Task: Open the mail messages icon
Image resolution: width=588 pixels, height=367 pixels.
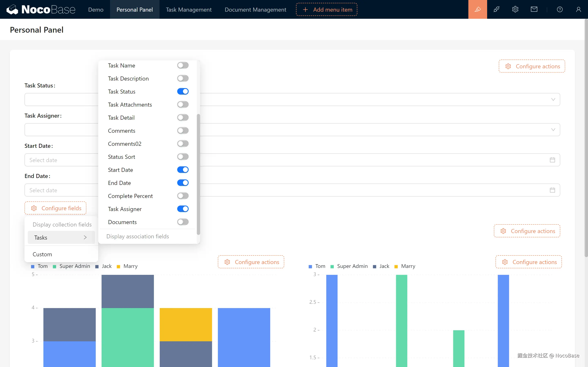Action: pyautogui.click(x=534, y=9)
